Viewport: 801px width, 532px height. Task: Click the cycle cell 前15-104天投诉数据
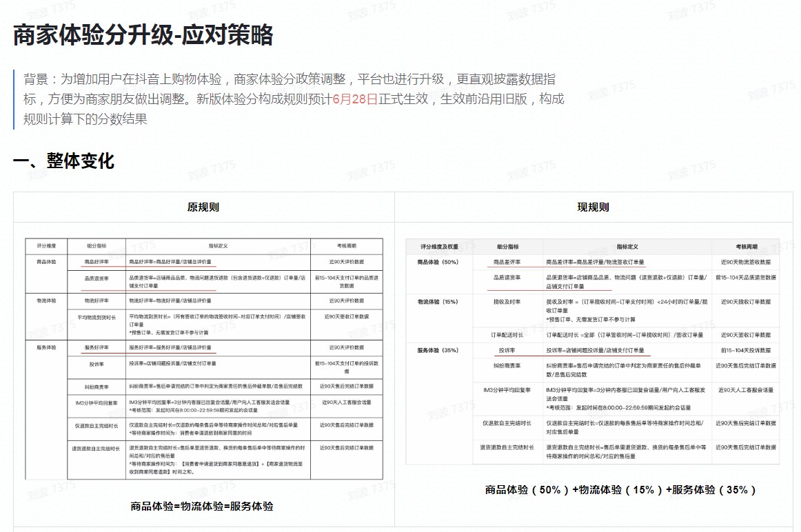point(746,351)
